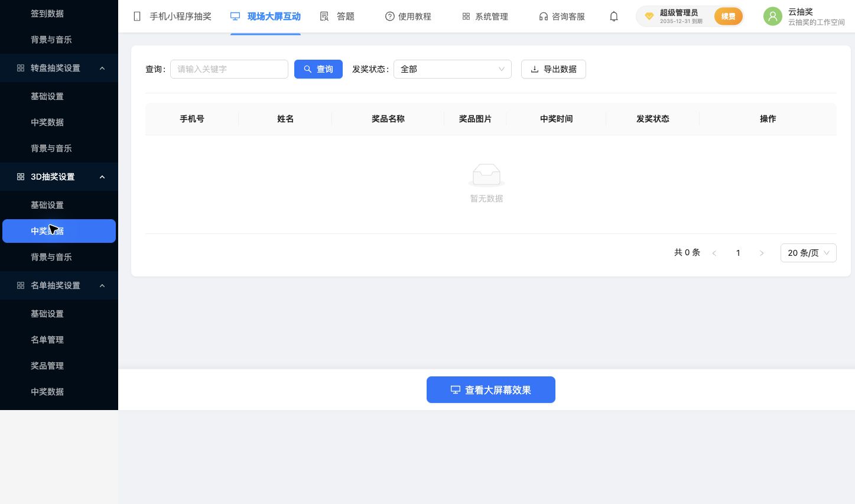Focus the 请输入关键字 search input

[229, 69]
